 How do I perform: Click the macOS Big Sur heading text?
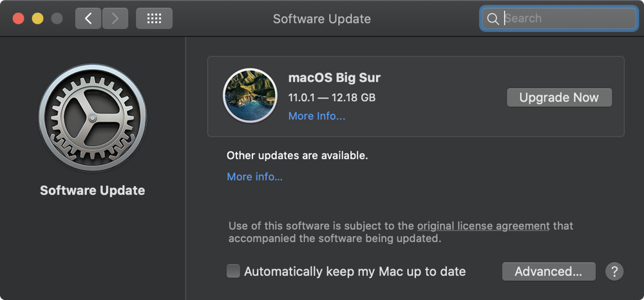(334, 78)
